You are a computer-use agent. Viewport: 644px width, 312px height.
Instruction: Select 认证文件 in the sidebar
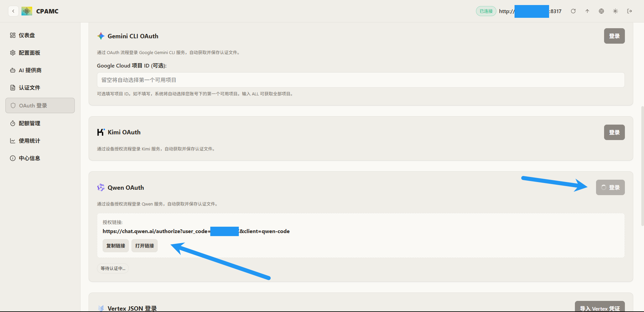[30, 88]
